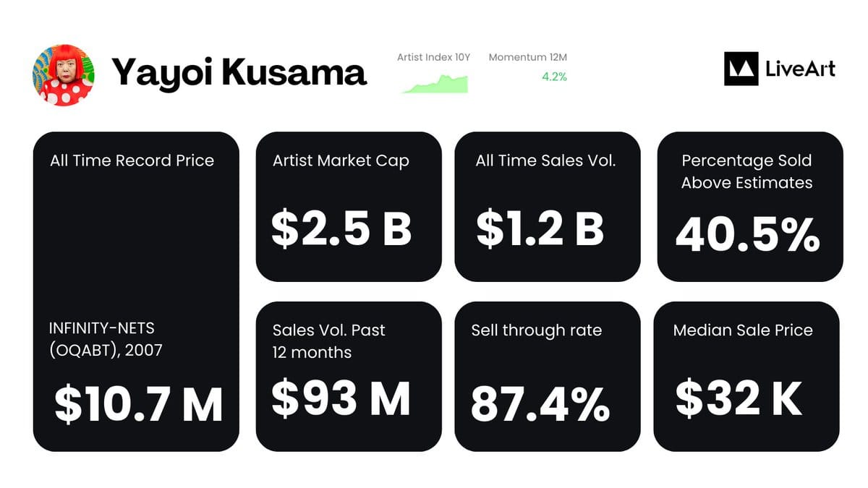Open the Median Sale Price label
The height and width of the screenshot is (488, 868).
743,330
